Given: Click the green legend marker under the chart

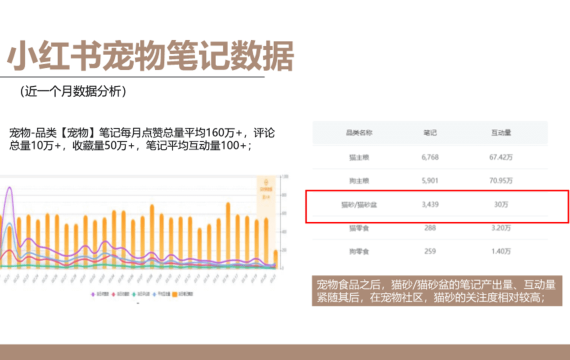Looking at the screenshot, I should click(134, 294).
